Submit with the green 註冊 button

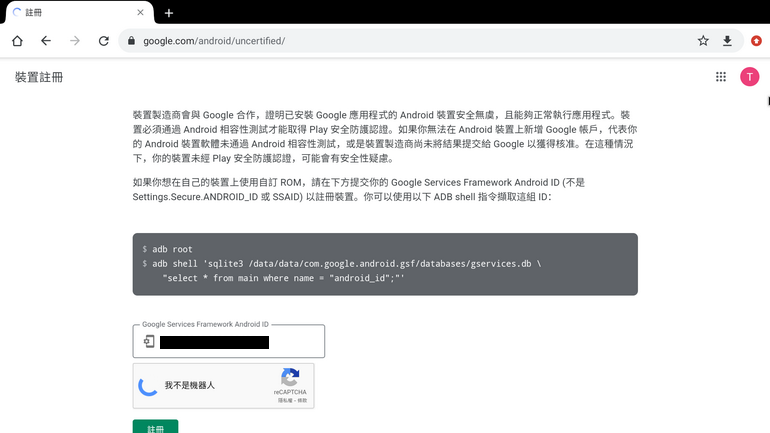click(x=155, y=427)
